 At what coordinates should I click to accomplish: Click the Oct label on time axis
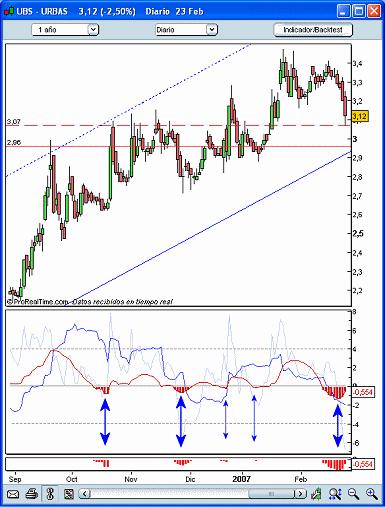coord(72,479)
